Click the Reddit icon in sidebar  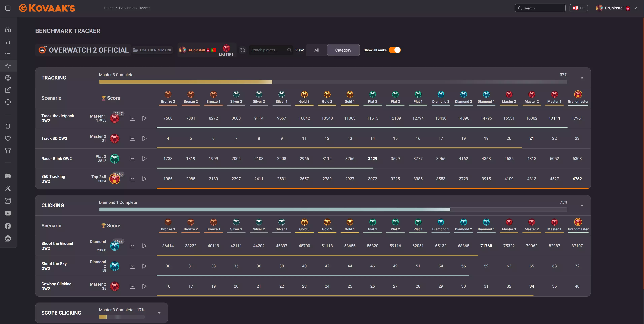click(x=8, y=238)
